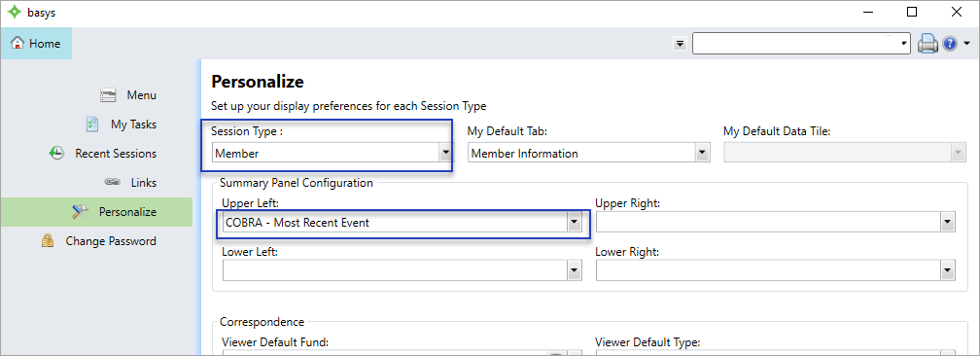
Task: Click the Personalize tools icon
Action: [x=80, y=211]
